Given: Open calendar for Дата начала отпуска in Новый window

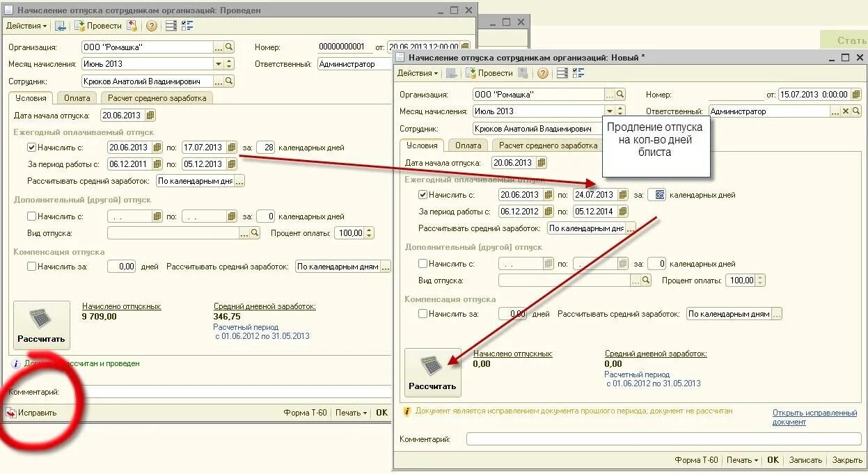Looking at the screenshot, I should coord(542,163).
